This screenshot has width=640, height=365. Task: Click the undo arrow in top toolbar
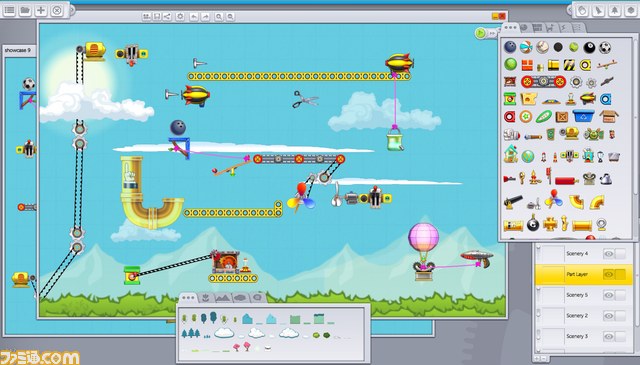click(194, 17)
